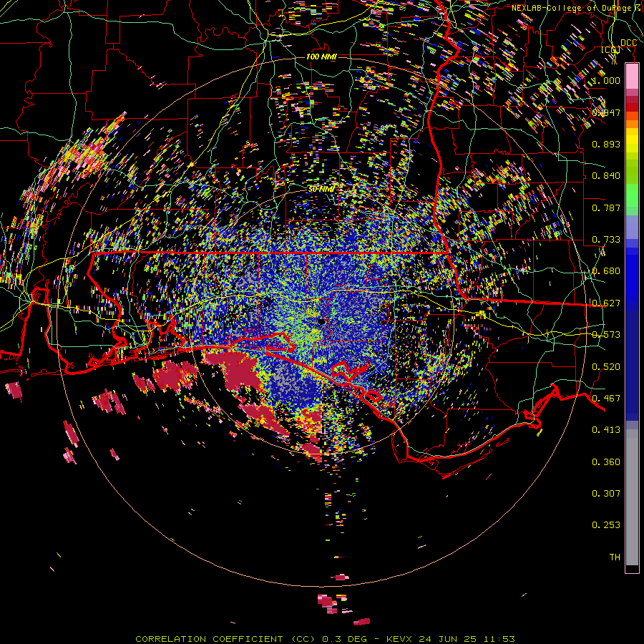Image resolution: width=644 pixels, height=644 pixels.
Task: Select the 1.000 legend value
Action: coord(606,80)
